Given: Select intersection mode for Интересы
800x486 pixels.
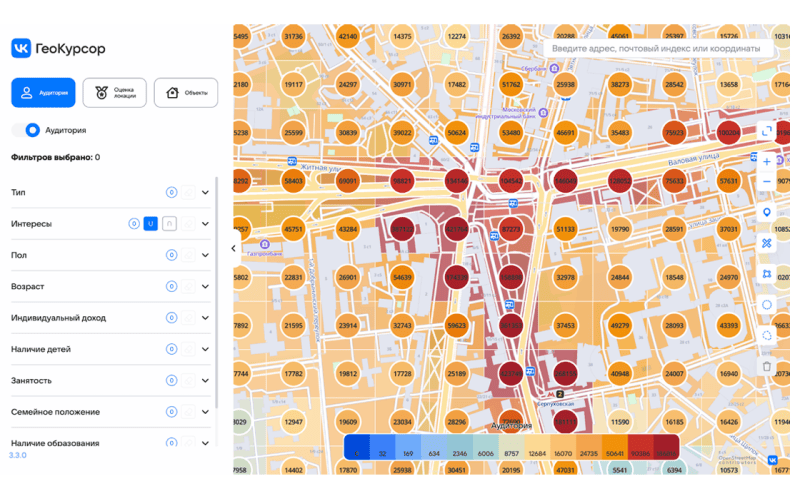Looking at the screenshot, I should point(169,224).
